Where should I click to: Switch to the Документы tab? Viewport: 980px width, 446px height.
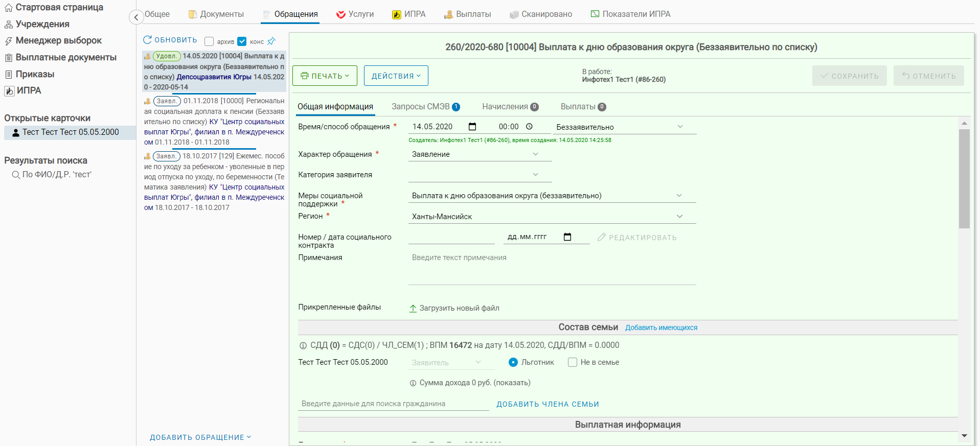[216, 14]
